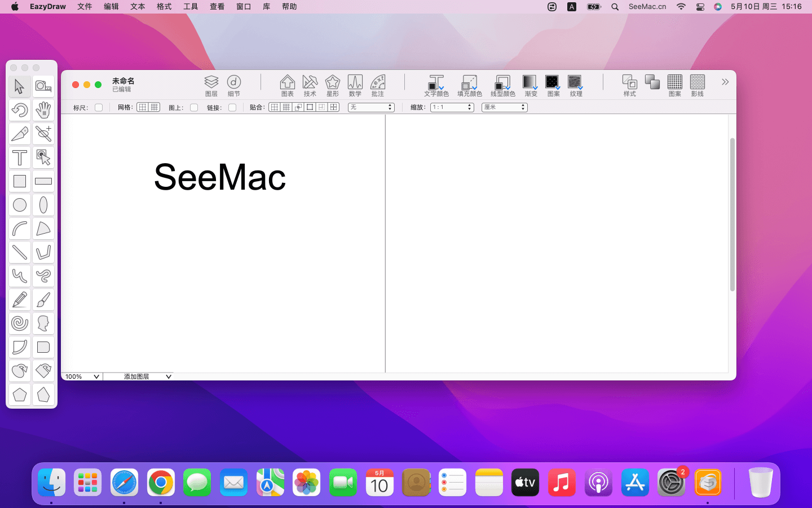Select the rotate tool in palette
812x508 pixels.
coord(19,110)
